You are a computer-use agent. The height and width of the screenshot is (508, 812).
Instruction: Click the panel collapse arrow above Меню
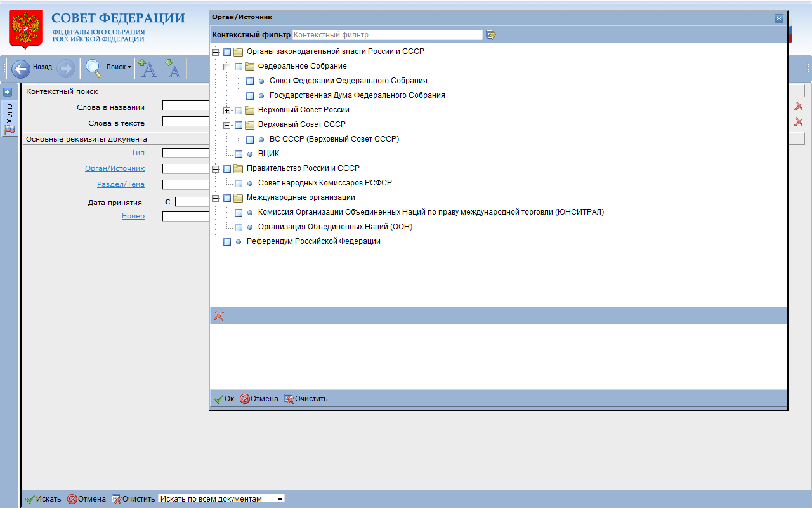(x=8, y=92)
